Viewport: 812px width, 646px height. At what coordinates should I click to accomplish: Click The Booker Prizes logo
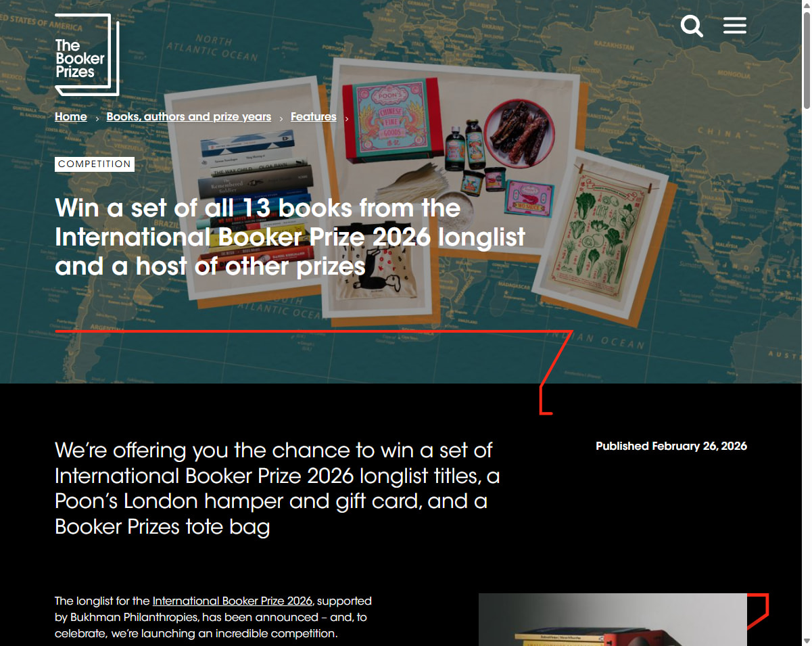[x=87, y=54]
